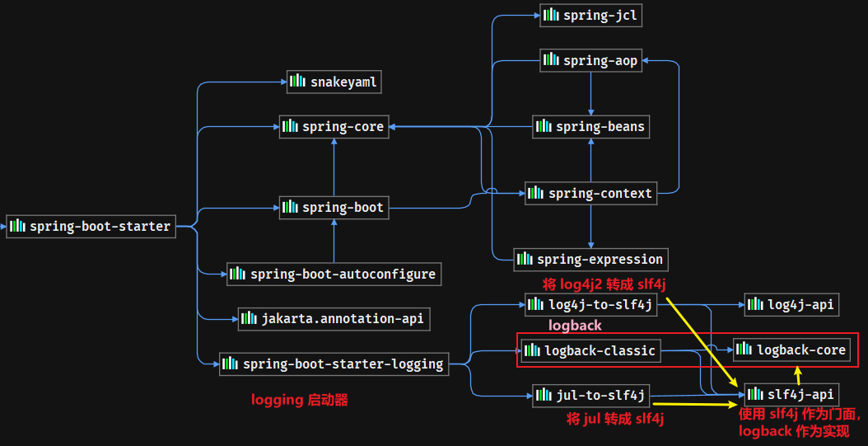Click the library icon of spring-jcl node

point(552,15)
